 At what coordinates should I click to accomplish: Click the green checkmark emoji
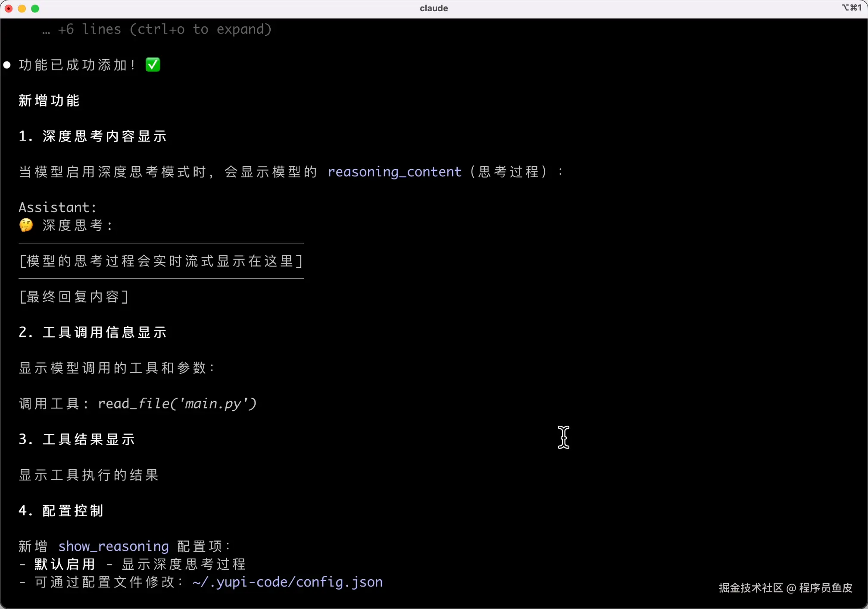coord(153,65)
